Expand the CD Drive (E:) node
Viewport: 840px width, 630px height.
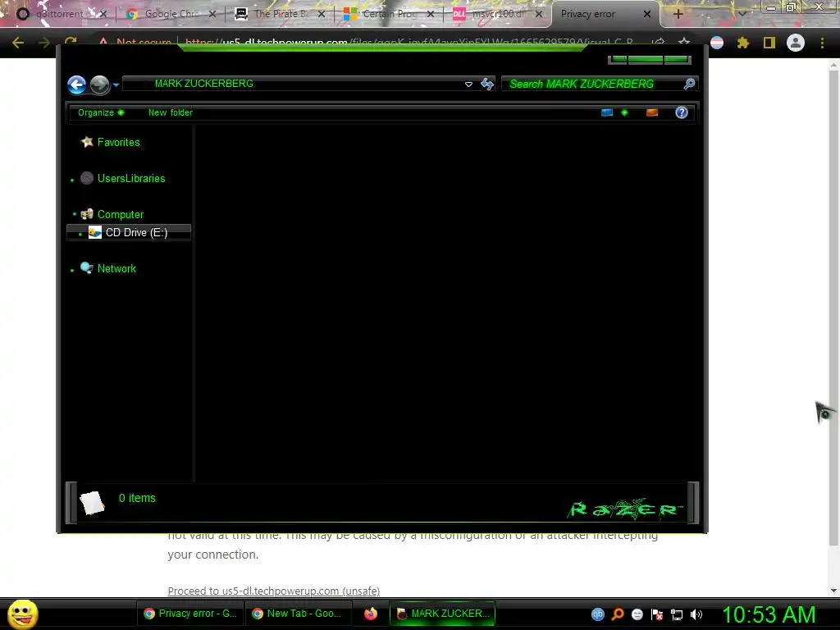click(x=80, y=234)
